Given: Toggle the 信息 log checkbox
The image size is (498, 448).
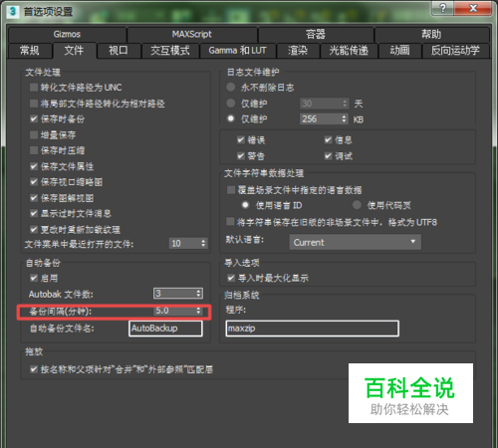Looking at the screenshot, I should pos(328,139).
